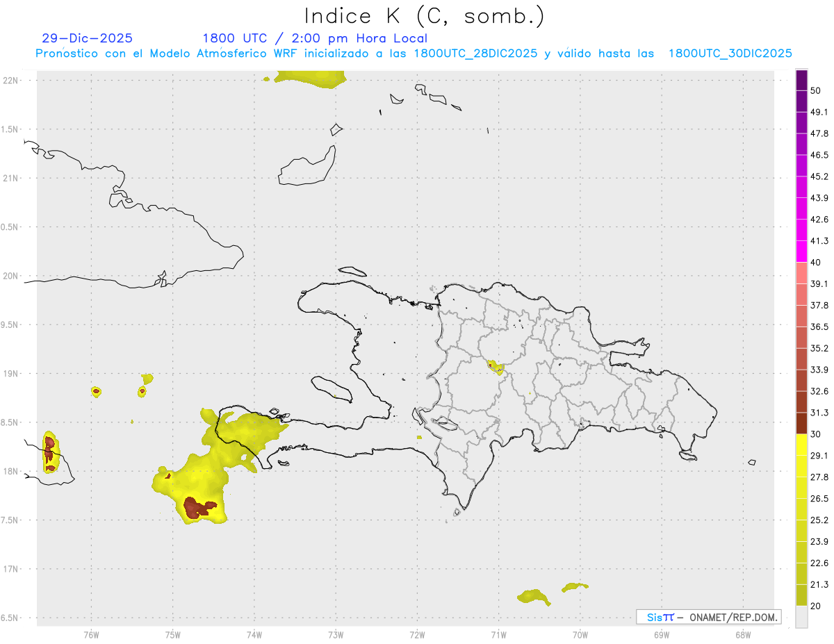Click '1800 UTC / 2:00 pm Hora Local'
The width and height of the screenshot is (834, 644).
[315, 38]
